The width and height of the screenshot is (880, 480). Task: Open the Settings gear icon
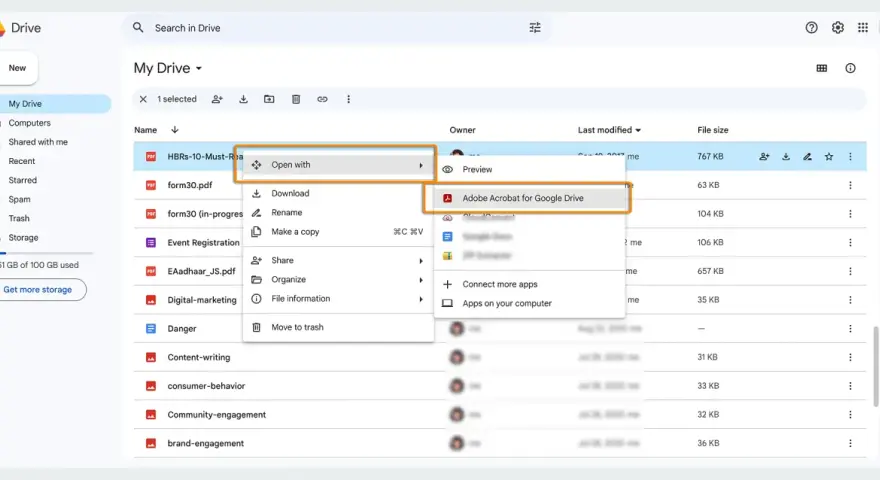click(x=837, y=28)
